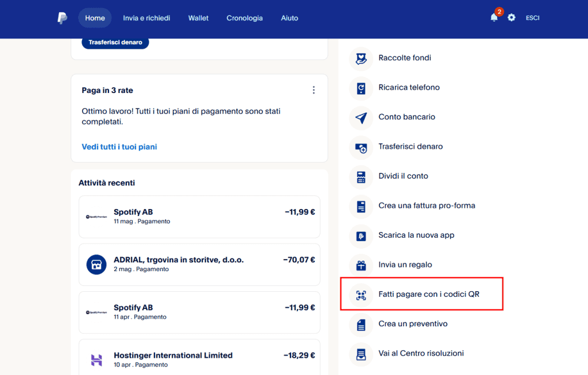Select Dividi il conto link
This screenshot has width=588, height=375.
403,176
